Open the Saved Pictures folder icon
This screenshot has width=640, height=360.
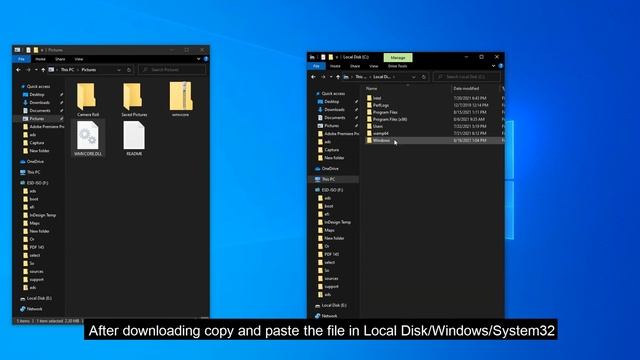point(133,96)
